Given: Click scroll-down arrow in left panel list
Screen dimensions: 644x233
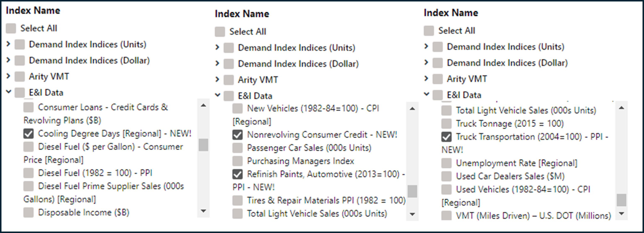Looking at the screenshot, I should 203,211.
